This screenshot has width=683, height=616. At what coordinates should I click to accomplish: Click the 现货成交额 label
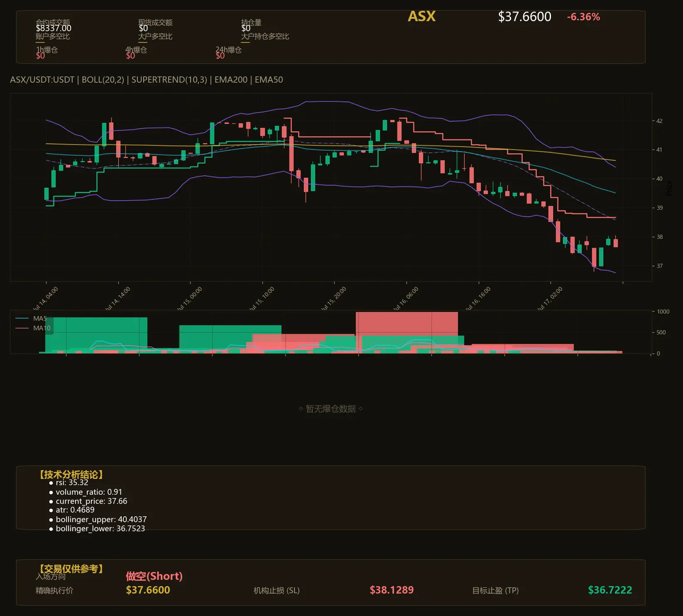pyautogui.click(x=155, y=22)
